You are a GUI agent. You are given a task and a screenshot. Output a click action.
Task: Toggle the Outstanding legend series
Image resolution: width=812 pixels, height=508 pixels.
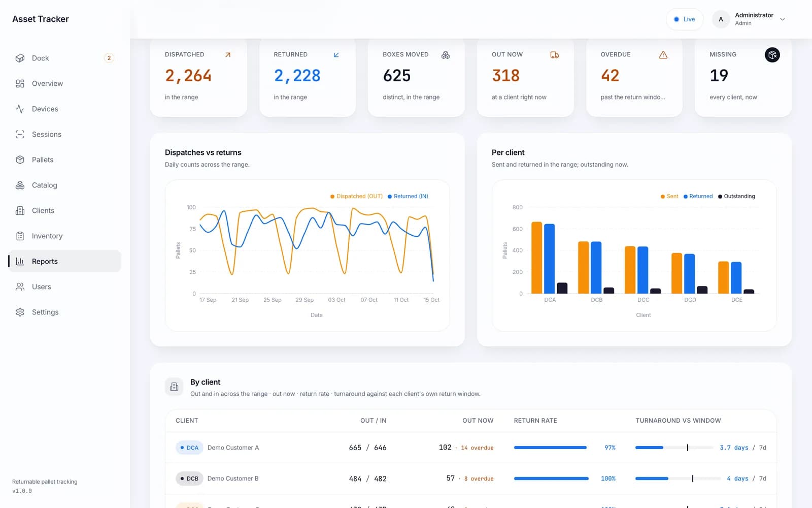point(736,196)
